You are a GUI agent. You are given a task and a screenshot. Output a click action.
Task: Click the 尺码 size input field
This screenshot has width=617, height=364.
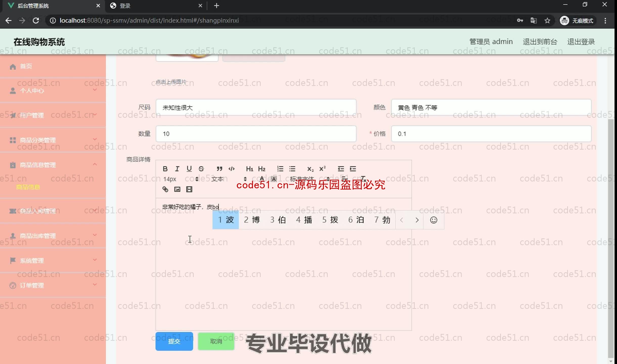(256, 108)
